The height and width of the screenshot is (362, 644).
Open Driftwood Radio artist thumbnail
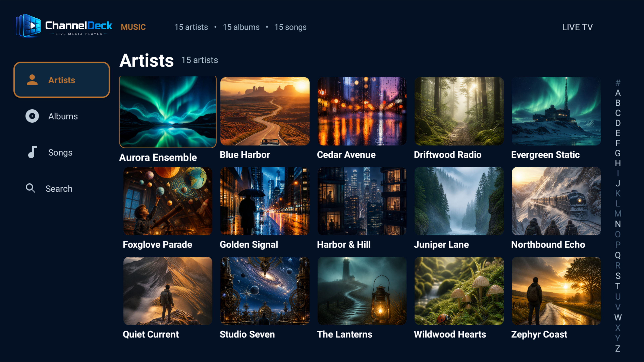pos(459,111)
